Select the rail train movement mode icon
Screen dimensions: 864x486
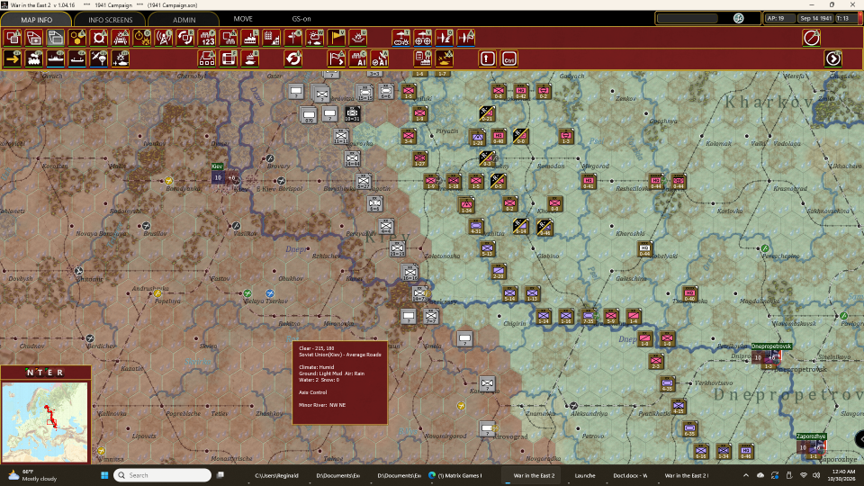[x=34, y=58]
